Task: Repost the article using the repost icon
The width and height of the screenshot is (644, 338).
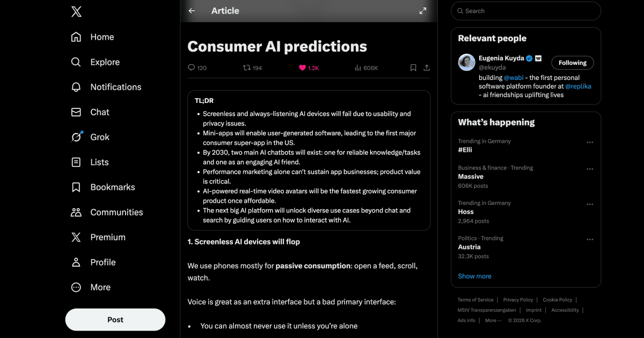Action: (247, 68)
